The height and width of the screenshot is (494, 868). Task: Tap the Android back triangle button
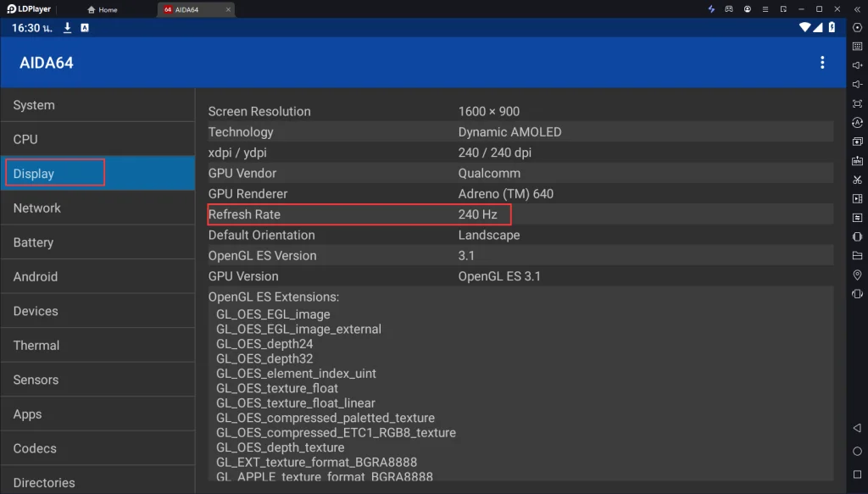click(x=857, y=428)
